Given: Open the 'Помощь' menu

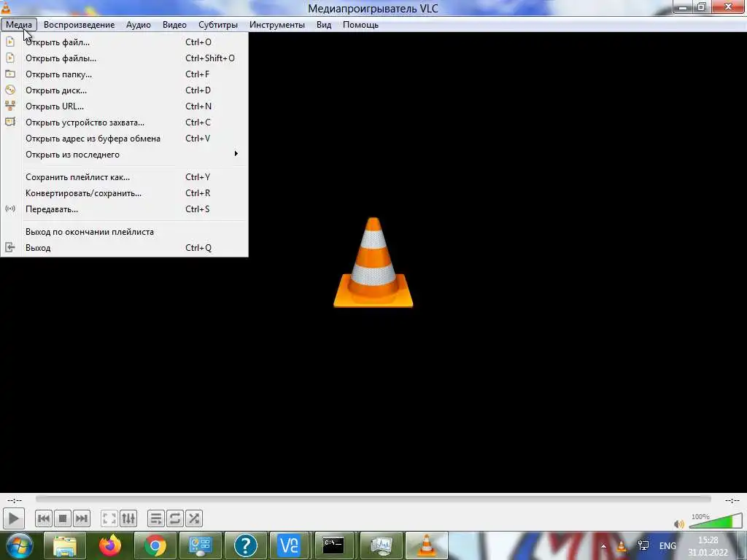Looking at the screenshot, I should 360,25.
